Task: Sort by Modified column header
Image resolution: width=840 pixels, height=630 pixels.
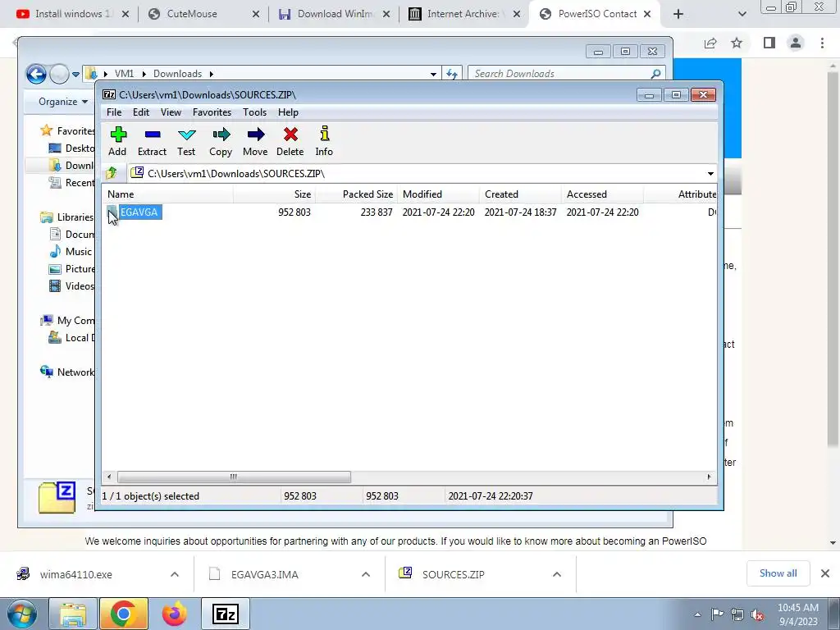Action: click(438, 194)
